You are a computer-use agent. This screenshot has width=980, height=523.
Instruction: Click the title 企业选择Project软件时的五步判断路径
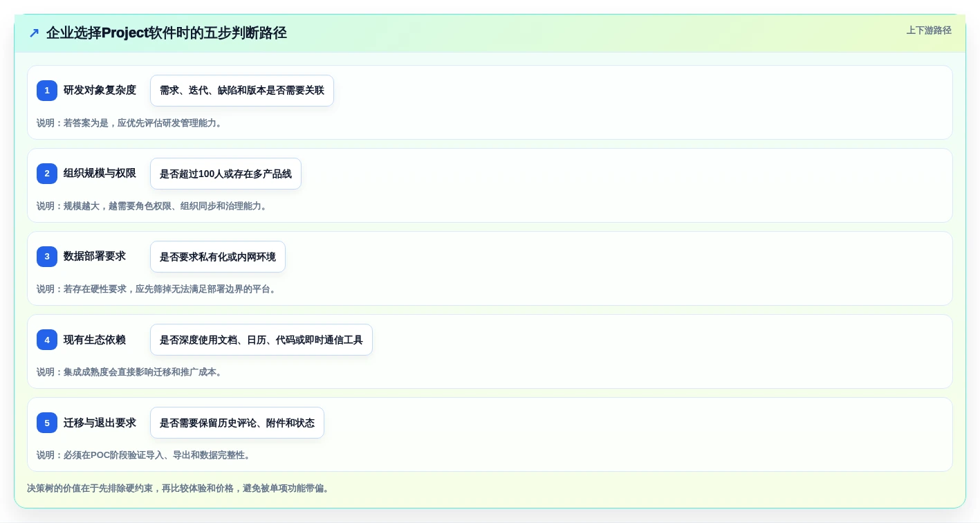[x=167, y=33]
